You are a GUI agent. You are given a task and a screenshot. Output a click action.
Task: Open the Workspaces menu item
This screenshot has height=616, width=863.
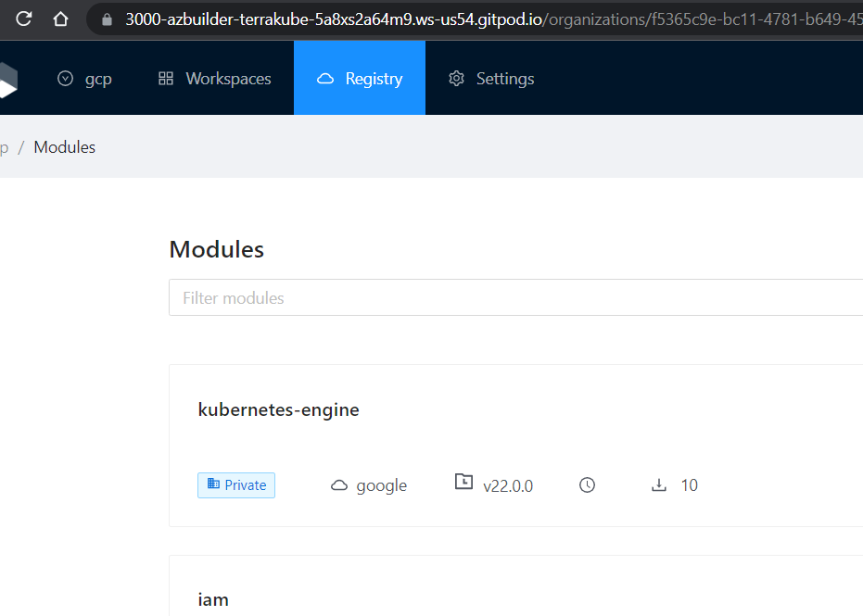point(215,79)
